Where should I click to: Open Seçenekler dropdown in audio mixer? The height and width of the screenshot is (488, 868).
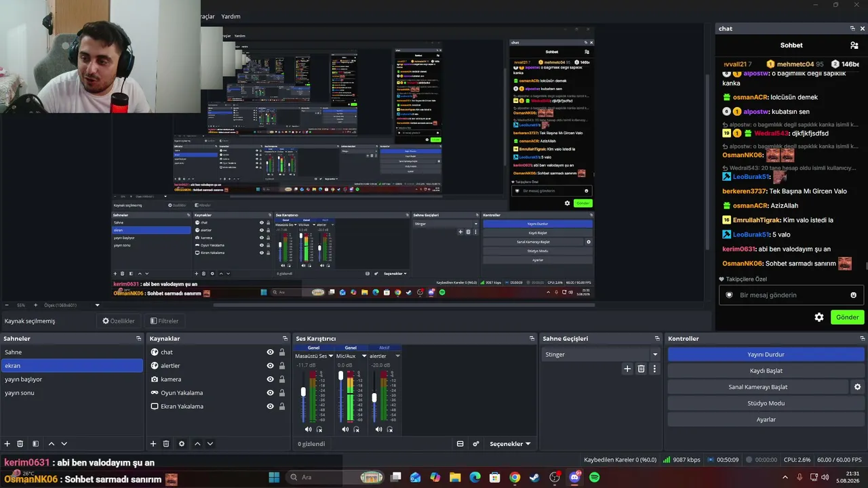click(x=510, y=444)
